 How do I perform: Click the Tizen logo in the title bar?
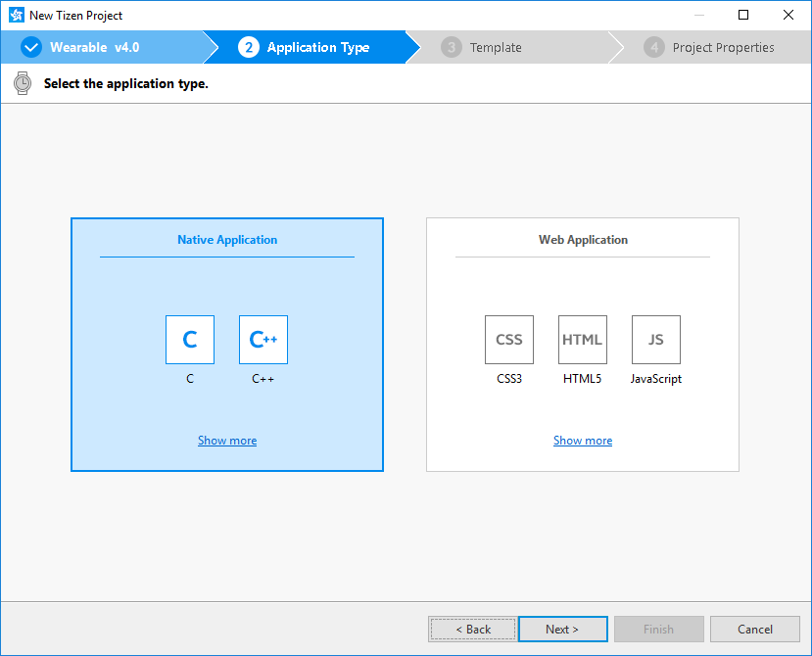16,15
